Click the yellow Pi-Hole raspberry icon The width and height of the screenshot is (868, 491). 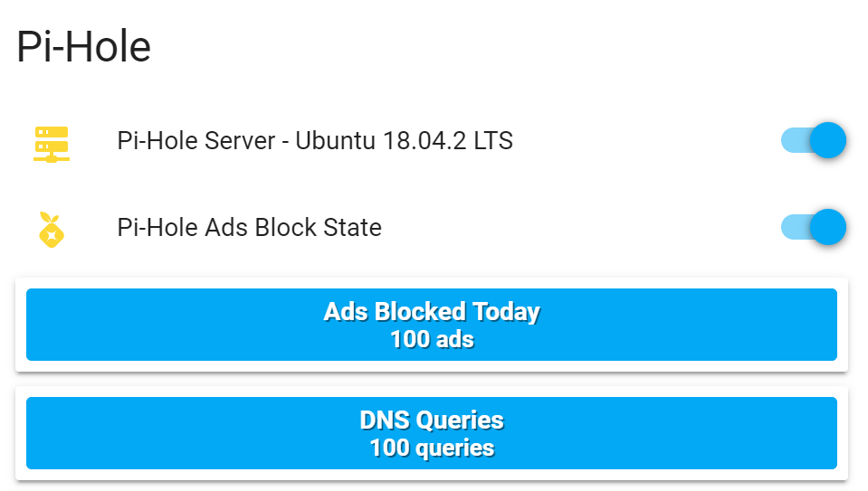pyautogui.click(x=52, y=229)
